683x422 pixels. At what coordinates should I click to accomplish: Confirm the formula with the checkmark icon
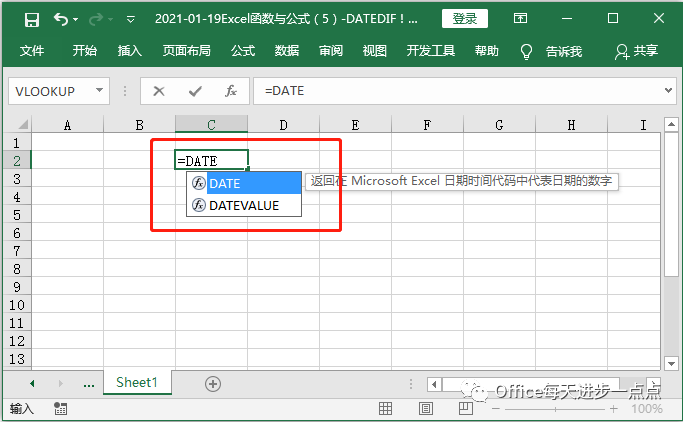pos(195,91)
